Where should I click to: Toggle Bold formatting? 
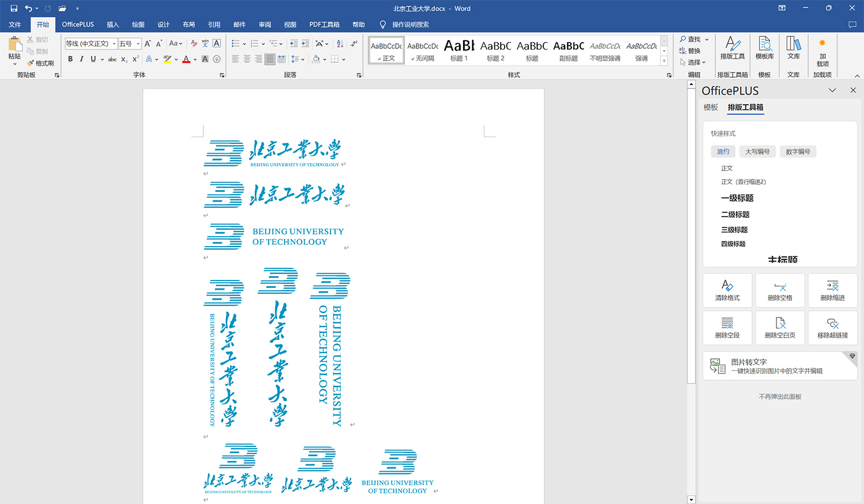click(70, 59)
